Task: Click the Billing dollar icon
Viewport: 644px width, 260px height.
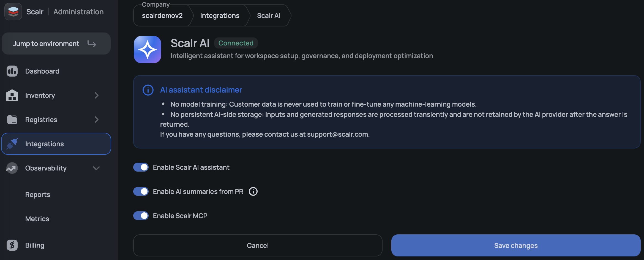Action: [12, 245]
